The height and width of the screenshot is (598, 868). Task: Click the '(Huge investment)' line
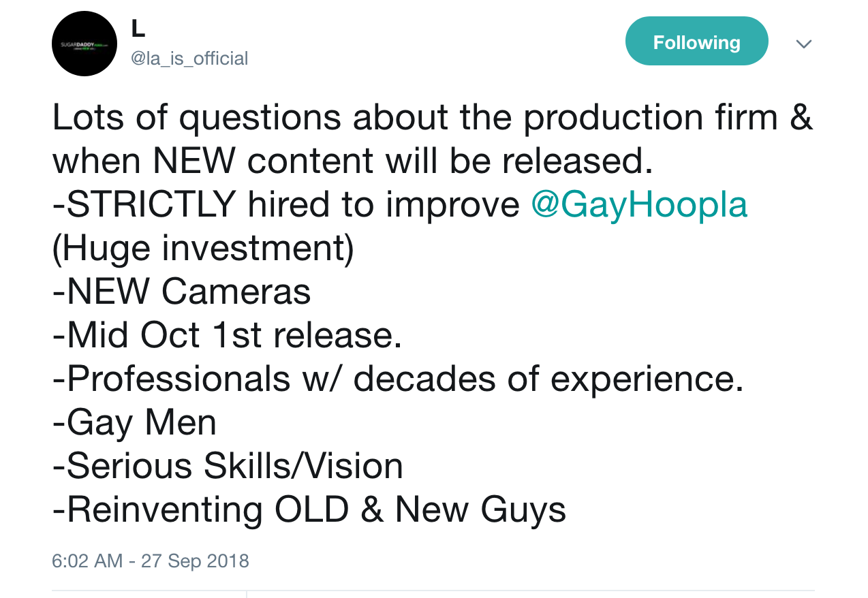click(204, 249)
